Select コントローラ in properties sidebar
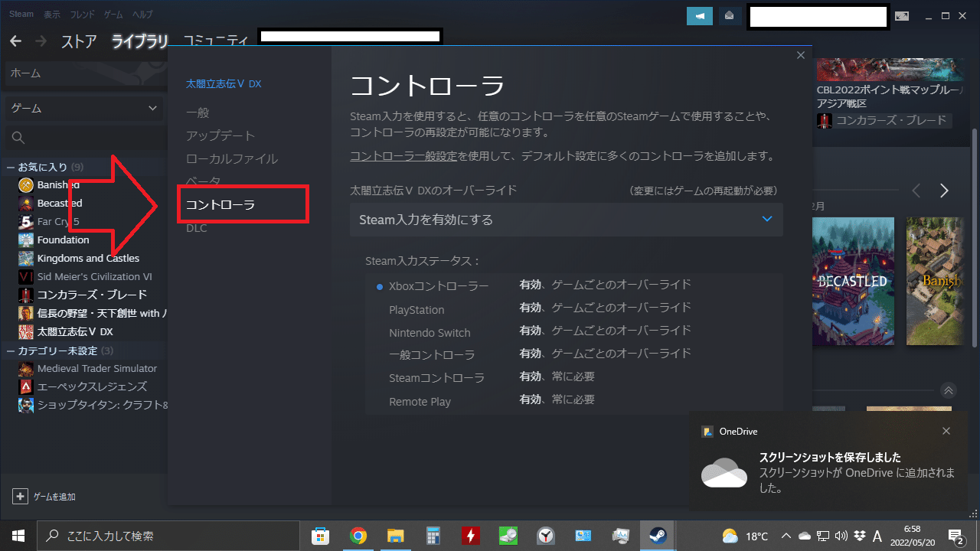Viewport: 980px width, 551px height. click(x=220, y=205)
